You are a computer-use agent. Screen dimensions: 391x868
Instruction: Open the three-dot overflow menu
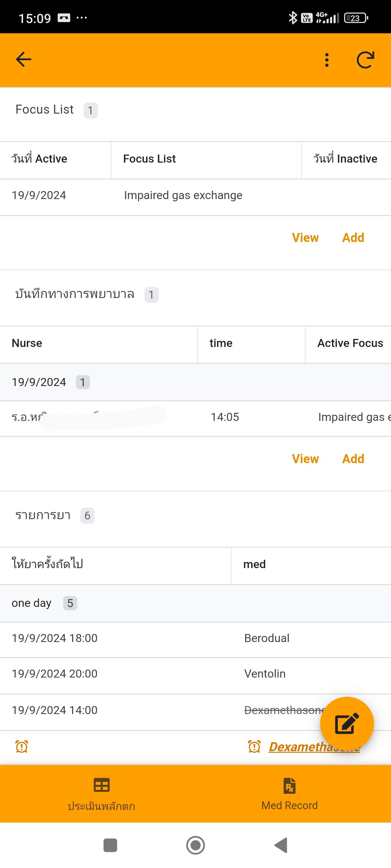[x=327, y=60]
